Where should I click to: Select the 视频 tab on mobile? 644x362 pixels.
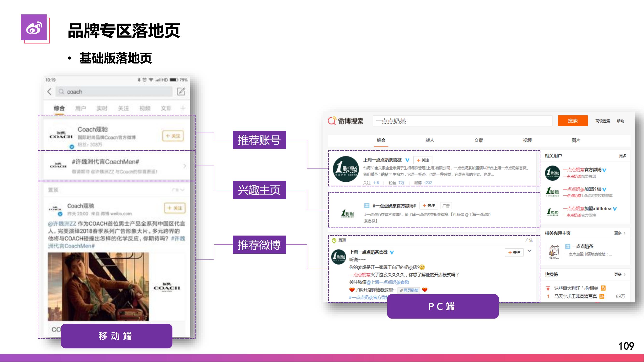(x=145, y=108)
